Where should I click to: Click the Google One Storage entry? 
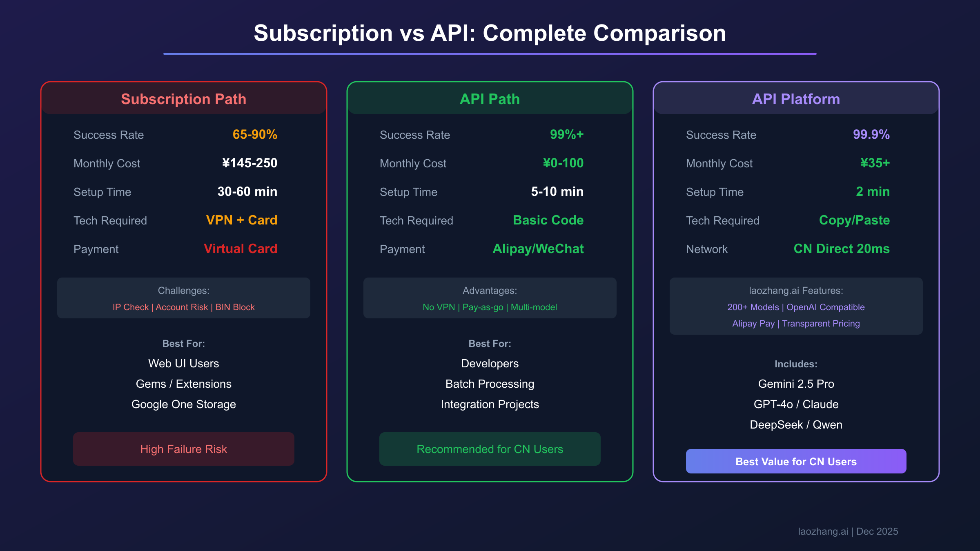tap(183, 404)
